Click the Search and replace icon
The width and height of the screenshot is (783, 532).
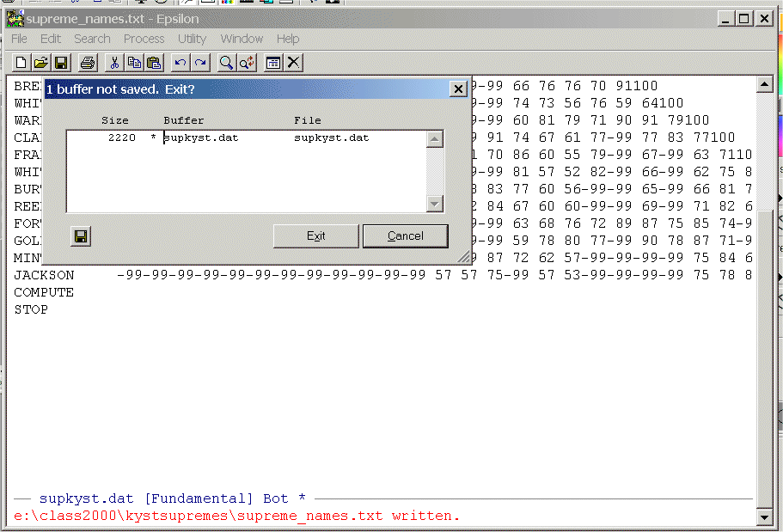(246, 62)
